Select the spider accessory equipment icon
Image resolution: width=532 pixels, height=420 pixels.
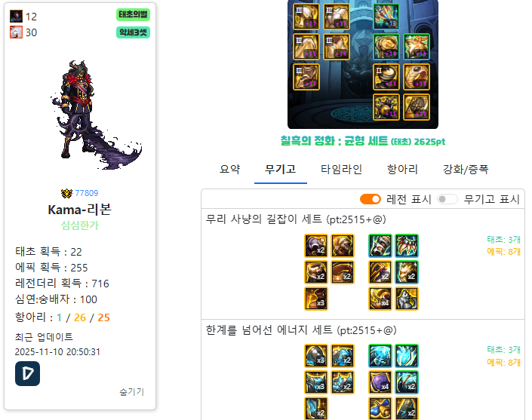pyautogui.click(x=386, y=107)
